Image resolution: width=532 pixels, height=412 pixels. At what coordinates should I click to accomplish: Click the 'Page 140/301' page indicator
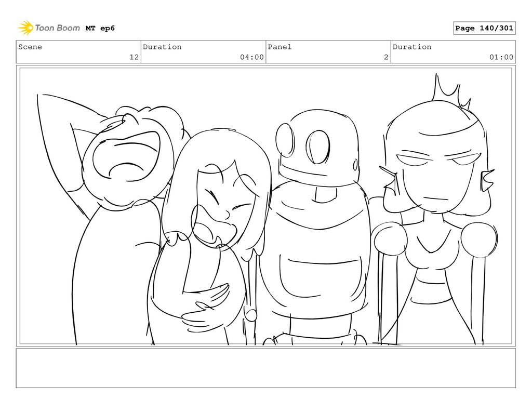tap(484, 28)
